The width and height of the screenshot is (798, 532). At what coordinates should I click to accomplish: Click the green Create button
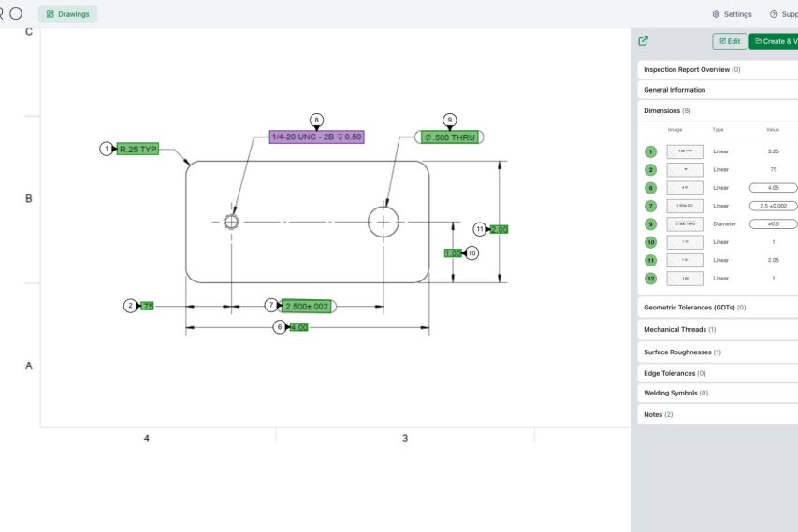click(x=774, y=41)
